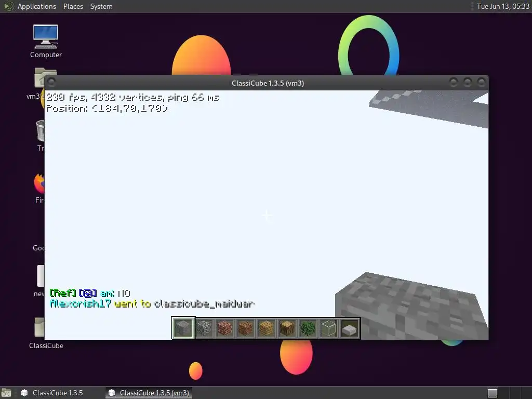Select the slab block hotbar slot
The width and height of the screenshot is (532, 399).
tap(349, 328)
